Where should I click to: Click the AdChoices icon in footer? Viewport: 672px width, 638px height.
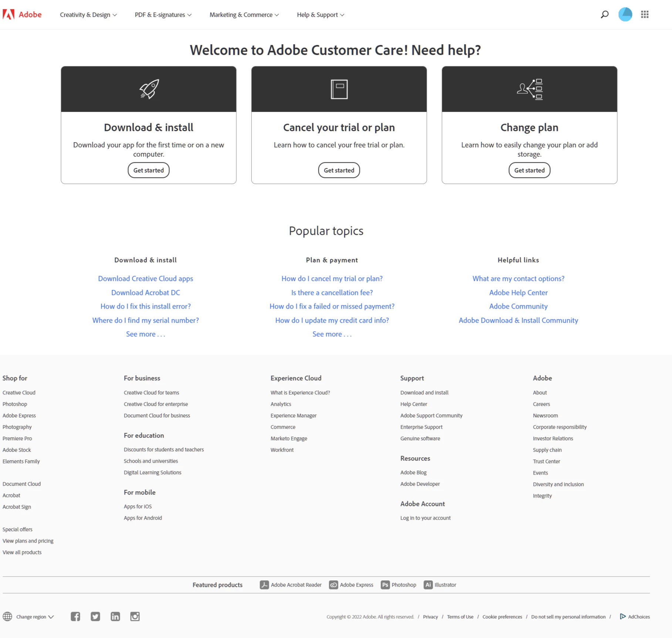(x=623, y=617)
